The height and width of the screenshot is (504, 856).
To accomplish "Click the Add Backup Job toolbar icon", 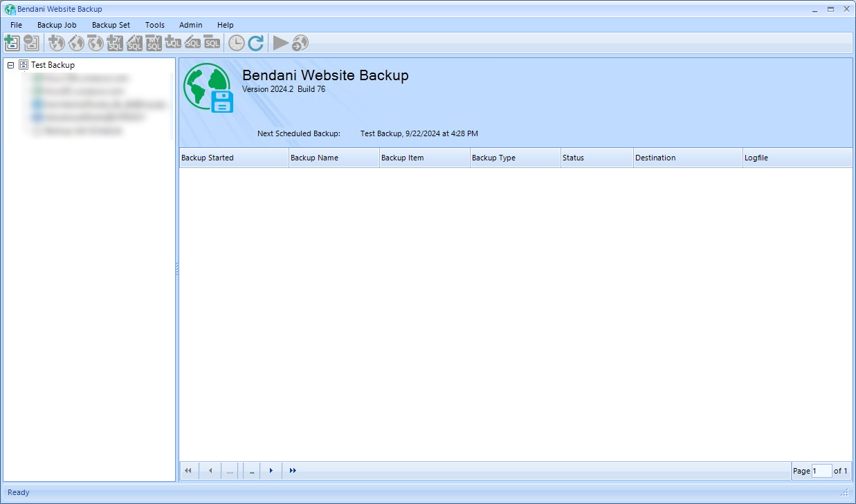I will [x=12, y=43].
